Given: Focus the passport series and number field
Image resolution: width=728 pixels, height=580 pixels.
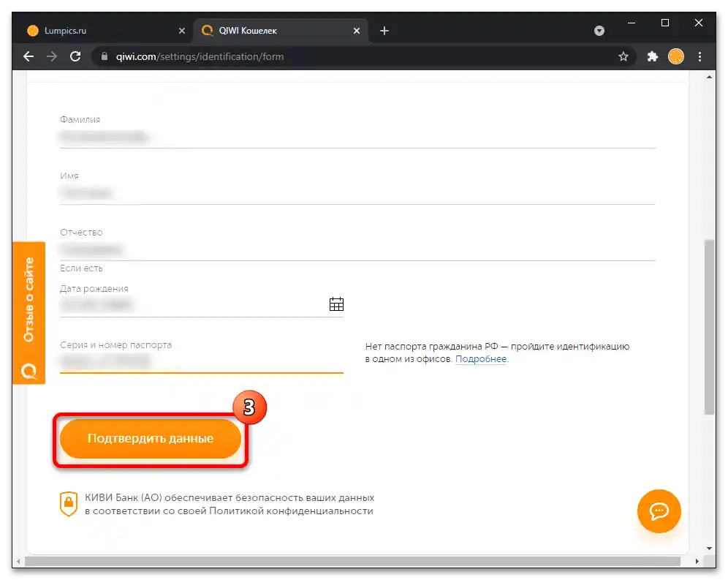Looking at the screenshot, I should click(202, 362).
